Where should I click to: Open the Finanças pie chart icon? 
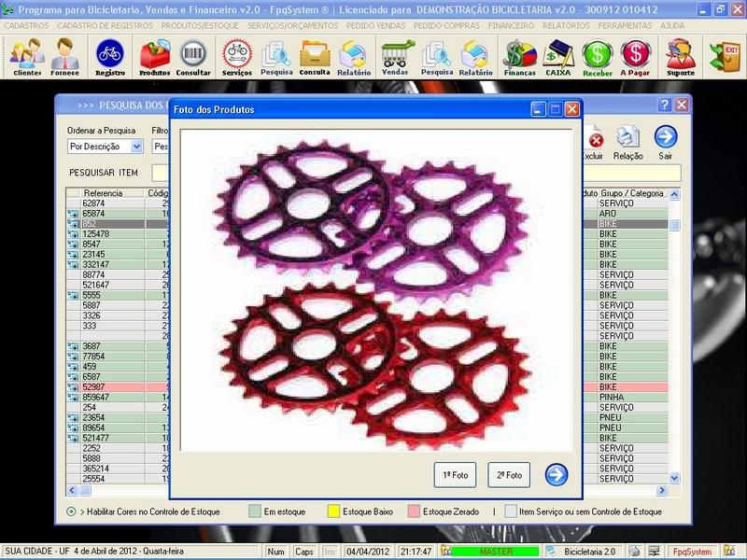pyautogui.click(x=520, y=57)
